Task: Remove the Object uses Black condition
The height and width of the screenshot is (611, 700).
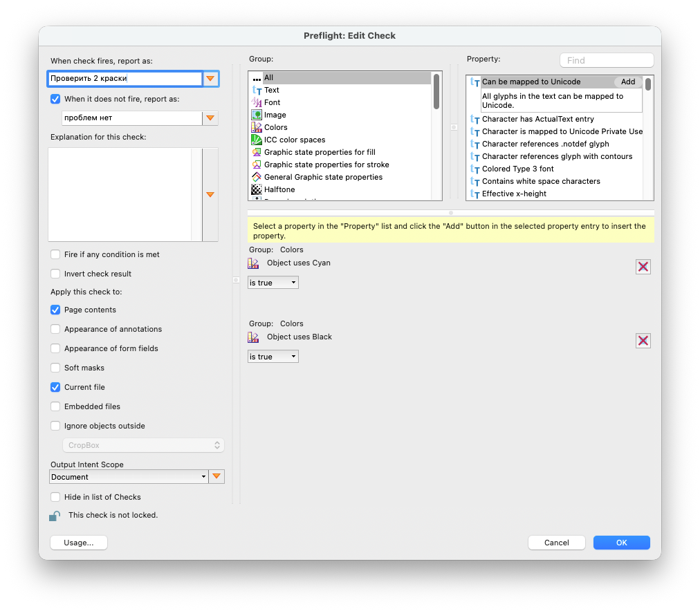Action: (643, 341)
